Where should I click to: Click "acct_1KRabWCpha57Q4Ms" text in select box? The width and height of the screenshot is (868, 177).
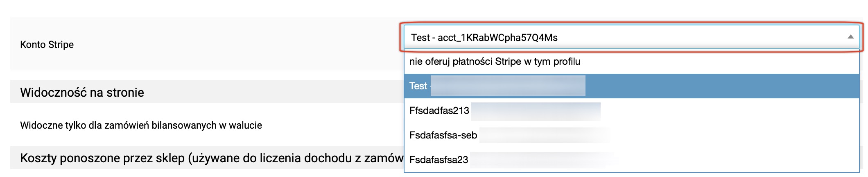coord(497,38)
